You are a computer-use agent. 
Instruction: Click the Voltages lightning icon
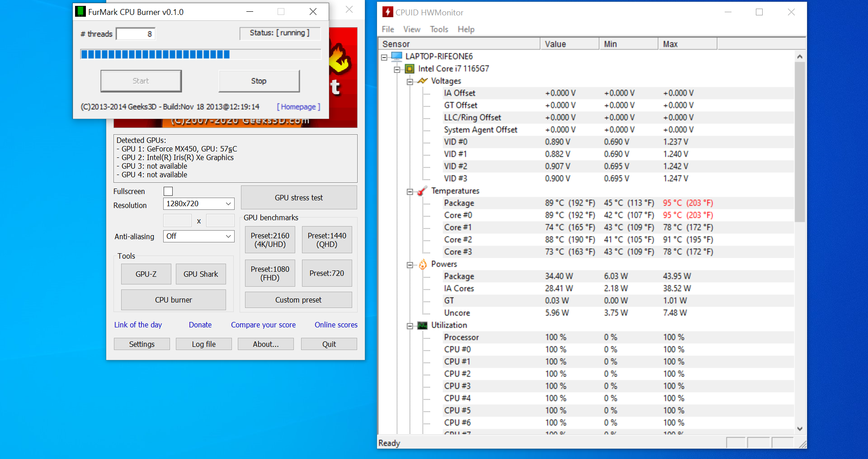[422, 81]
